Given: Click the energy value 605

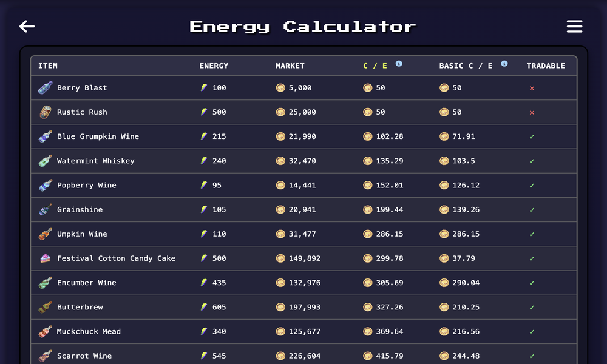Looking at the screenshot, I should (x=219, y=307).
